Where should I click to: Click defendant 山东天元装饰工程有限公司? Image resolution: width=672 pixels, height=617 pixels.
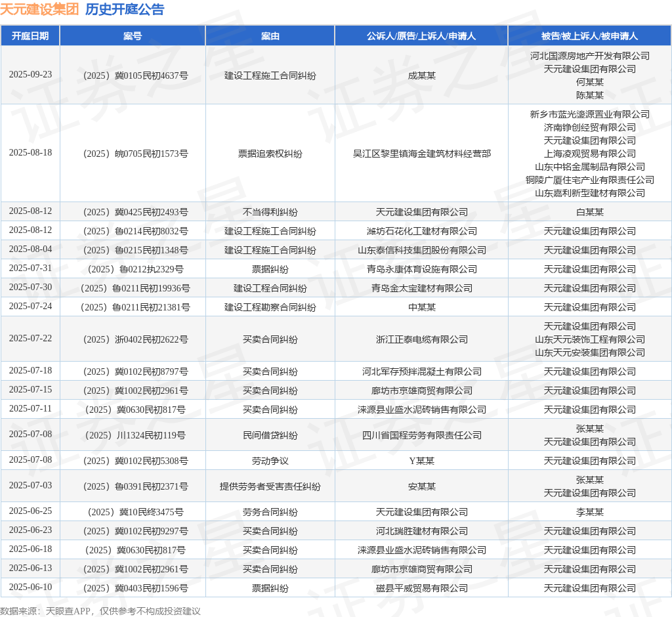pos(590,339)
